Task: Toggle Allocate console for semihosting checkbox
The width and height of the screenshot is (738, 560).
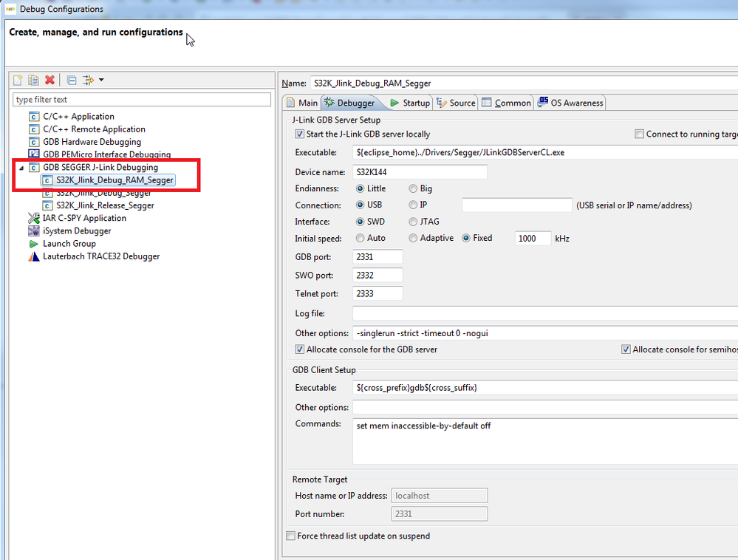Action: (x=626, y=349)
